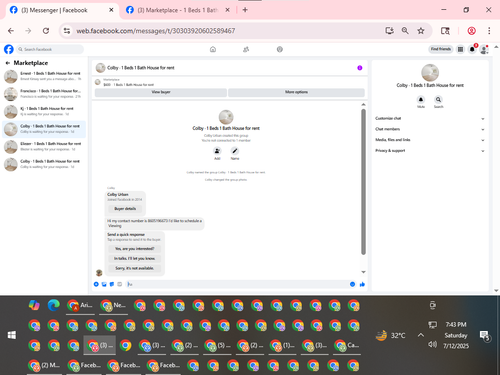This screenshot has height=375, width=500.
Task: Click the Name pencil icon in chat
Action: (235, 151)
